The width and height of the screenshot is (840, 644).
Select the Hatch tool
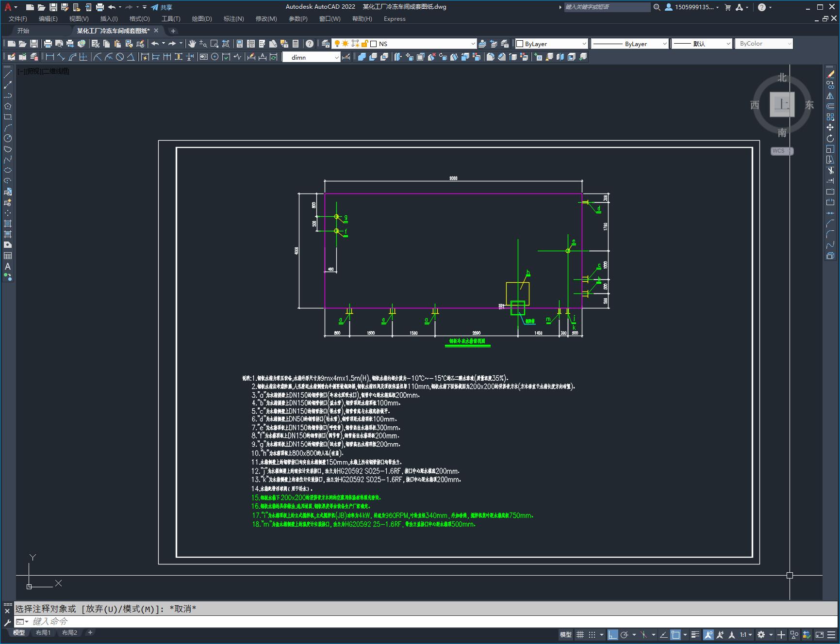[8, 224]
